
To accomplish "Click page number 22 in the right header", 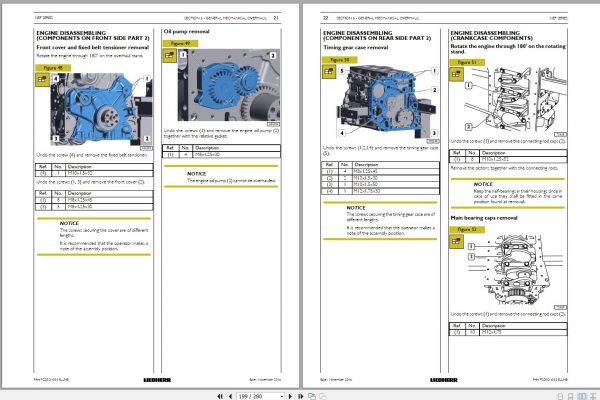I will pos(326,18).
